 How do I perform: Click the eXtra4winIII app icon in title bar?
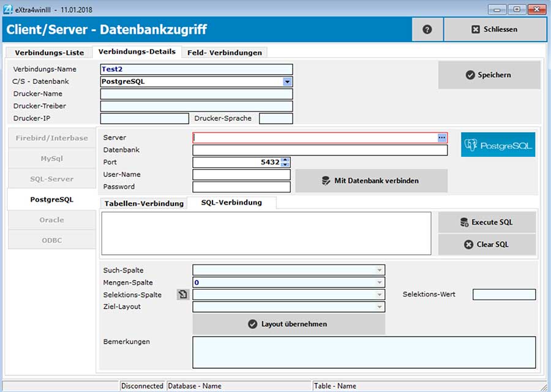pyautogui.click(x=7, y=9)
